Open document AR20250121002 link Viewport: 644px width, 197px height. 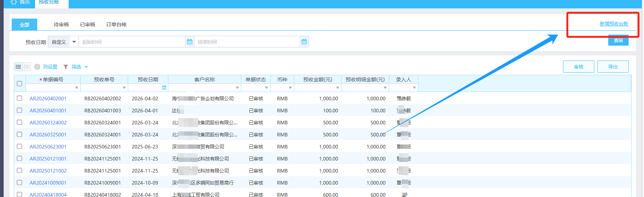tap(48, 171)
